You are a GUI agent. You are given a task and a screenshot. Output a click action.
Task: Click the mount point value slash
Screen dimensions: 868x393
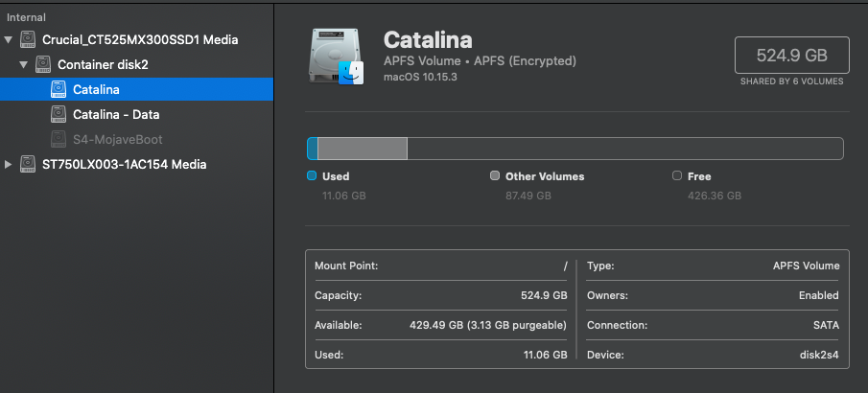point(565,266)
